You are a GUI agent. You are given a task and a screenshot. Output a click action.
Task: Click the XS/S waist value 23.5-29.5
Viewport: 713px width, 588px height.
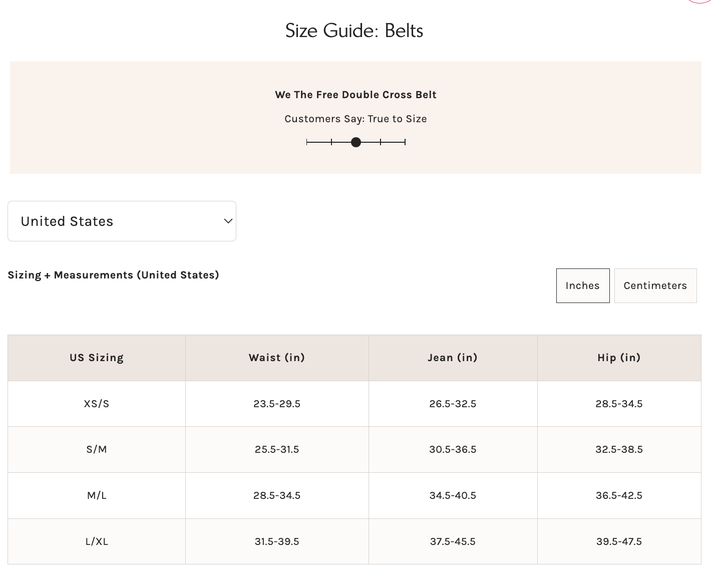(x=277, y=404)
